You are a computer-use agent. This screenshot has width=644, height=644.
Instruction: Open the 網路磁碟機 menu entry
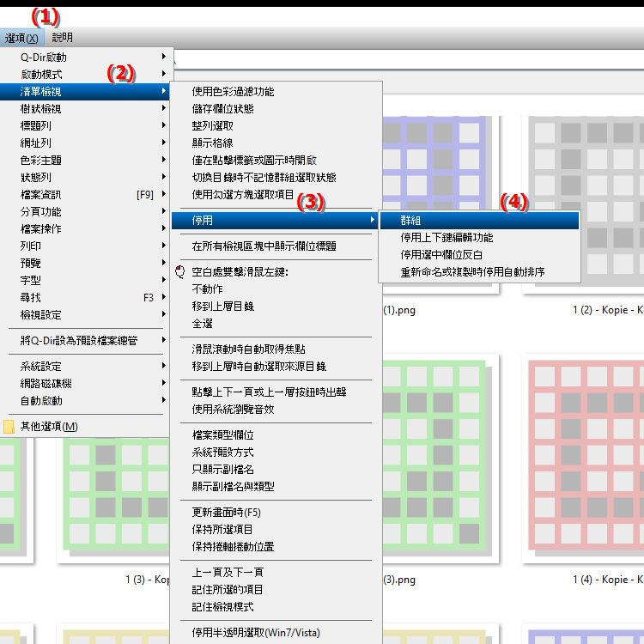[x=86, y=383]
